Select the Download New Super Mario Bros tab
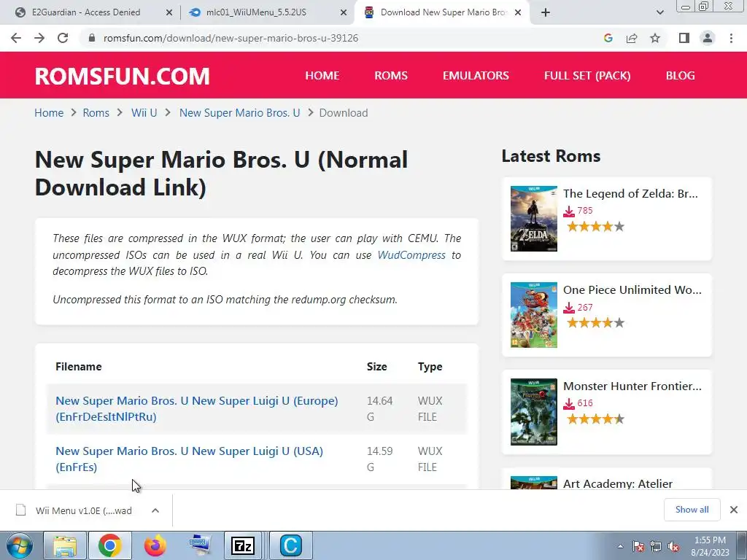The height and width of the screenshot is (560, 747). tap(442, 12)
